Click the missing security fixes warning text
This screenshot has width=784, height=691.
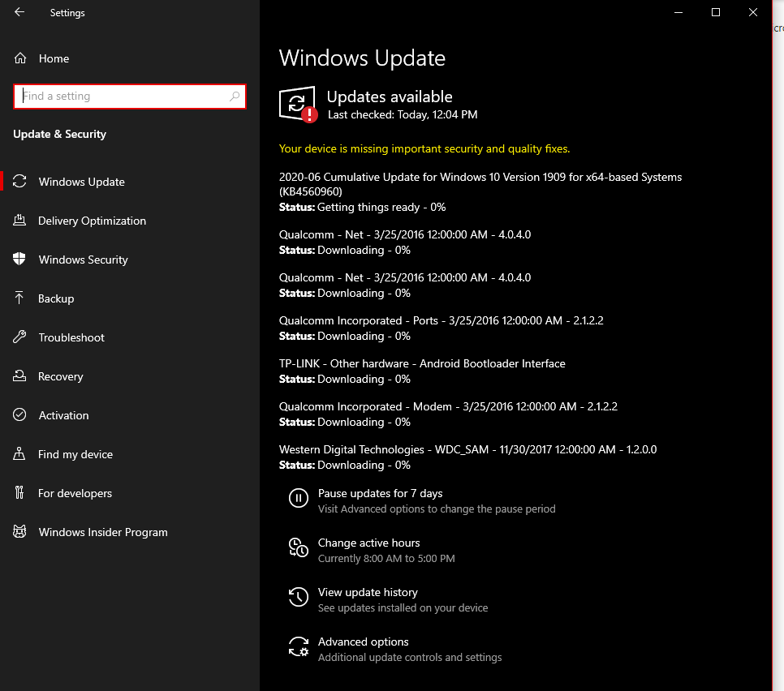tap(424, 148)
